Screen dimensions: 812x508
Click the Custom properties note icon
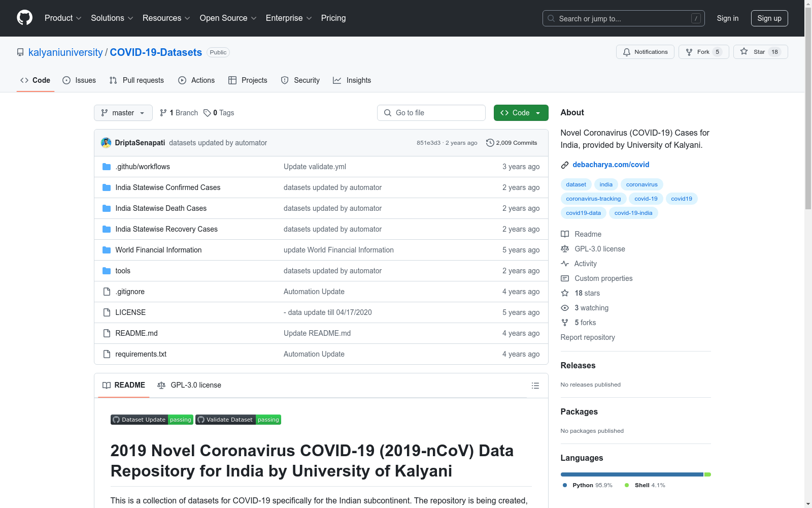coord(565,278)
